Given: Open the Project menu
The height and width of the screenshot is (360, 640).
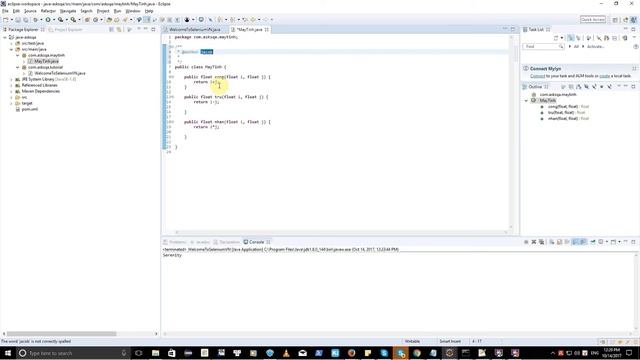Looking at the screenshot, I should pyautogui.click(x=103, y=11).
